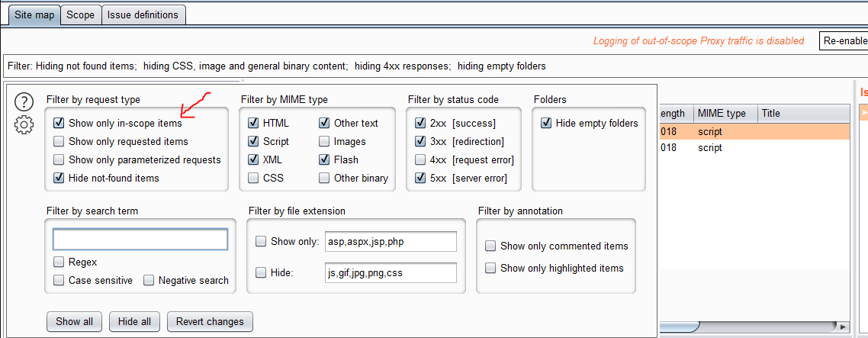Toggle the Images MIME type checkbox
The image size is (868, 338).
pyautogui.click(x=324, y=141)
